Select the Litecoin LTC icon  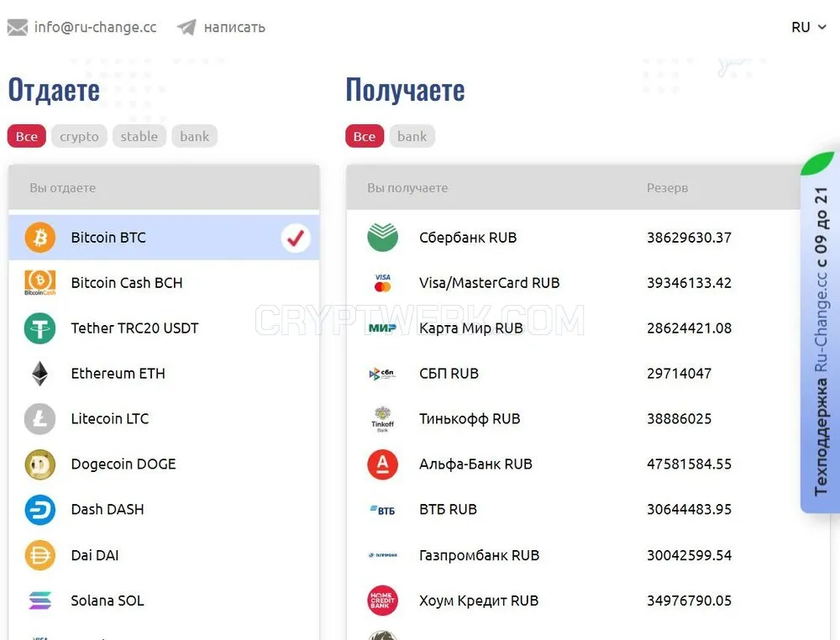point(39,419)
